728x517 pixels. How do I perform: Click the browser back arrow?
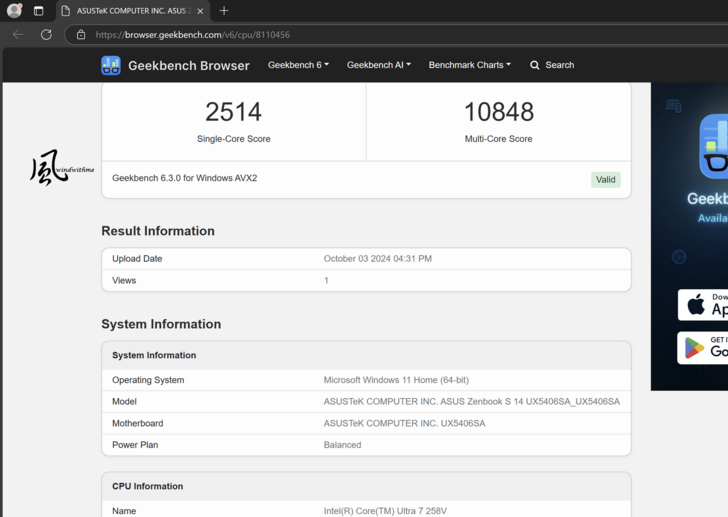point(18,34)
